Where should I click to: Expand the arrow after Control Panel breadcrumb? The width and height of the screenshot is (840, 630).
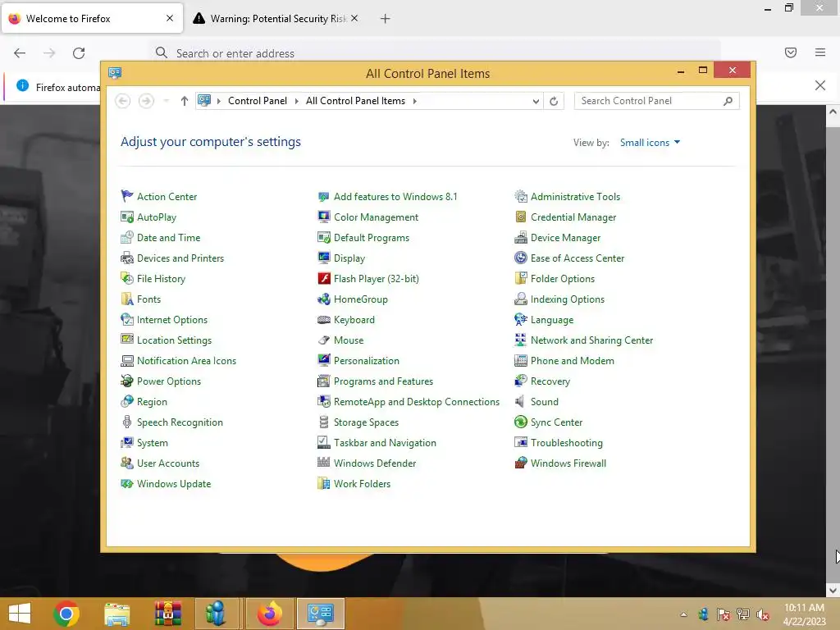(296, 101)
